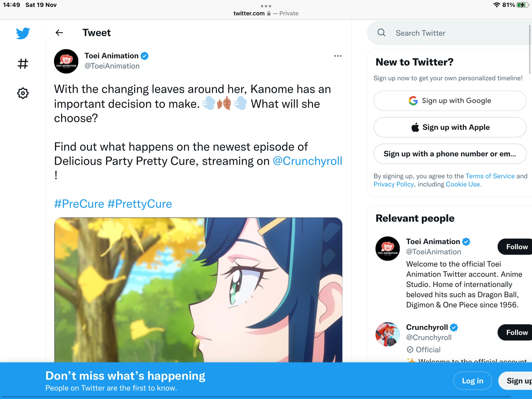Open the tweet's more options menu

click(338, 56)
